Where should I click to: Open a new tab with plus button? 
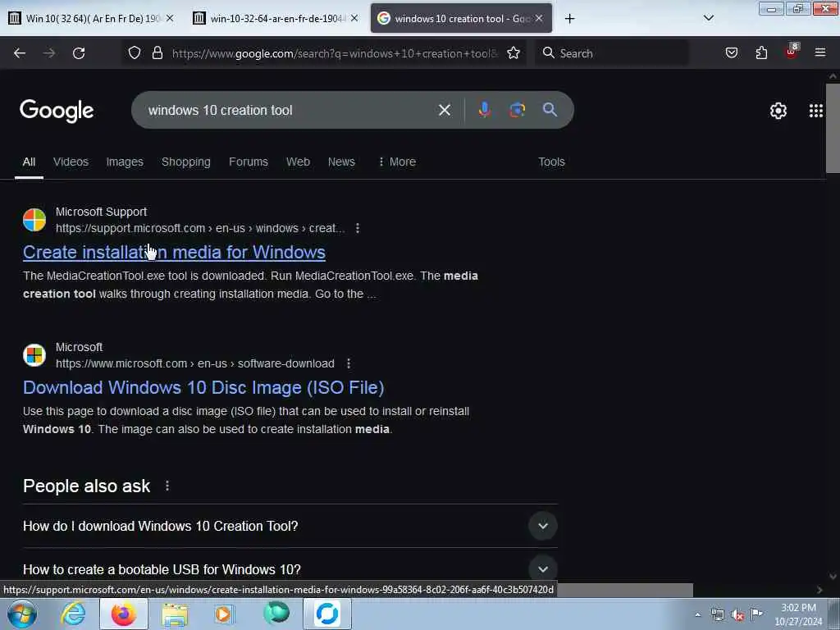click(569, 19)
